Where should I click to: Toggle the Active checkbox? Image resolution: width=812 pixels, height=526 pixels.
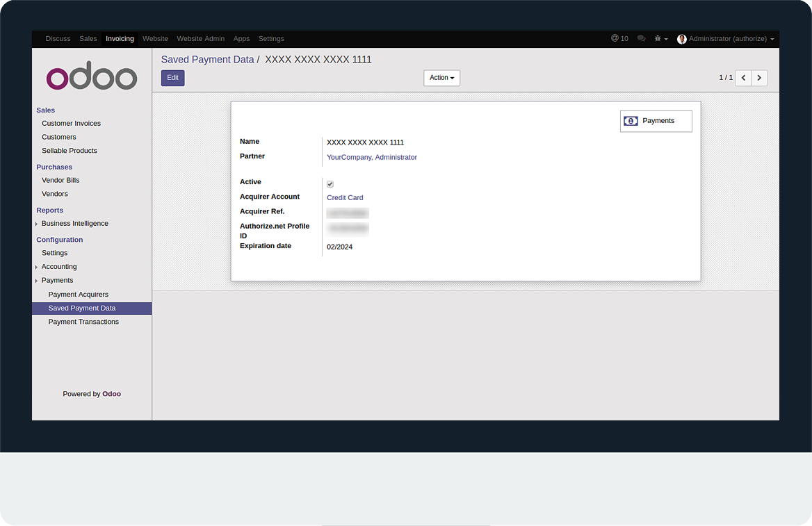coord(330,184)
